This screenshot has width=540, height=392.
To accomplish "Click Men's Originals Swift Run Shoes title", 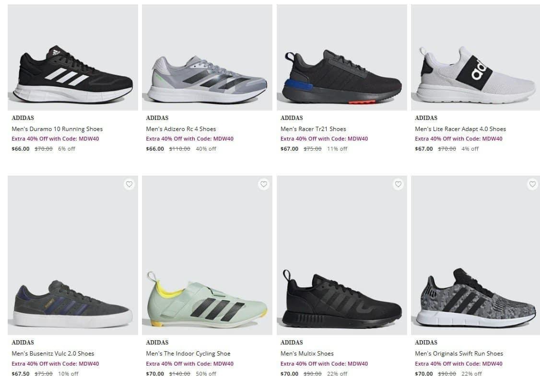I will [x=459, y=354].
